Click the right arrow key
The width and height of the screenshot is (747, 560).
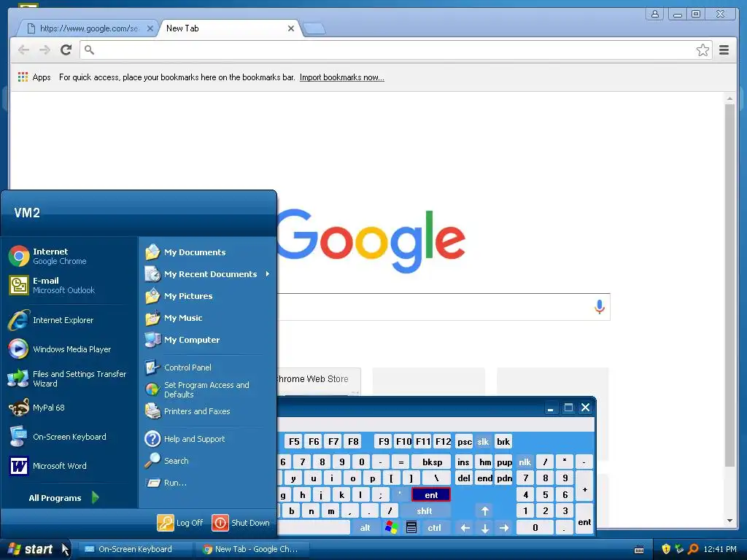(x=504, y=528)
